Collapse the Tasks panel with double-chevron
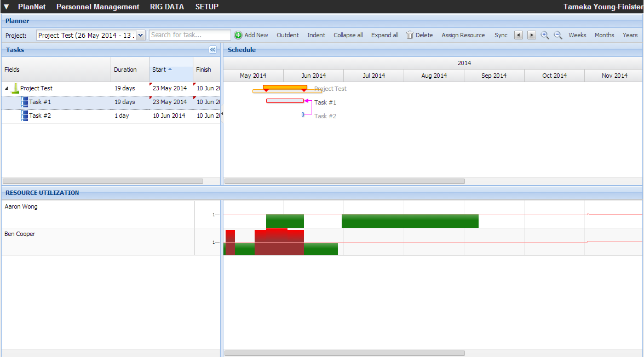 [x=213, y=49]
